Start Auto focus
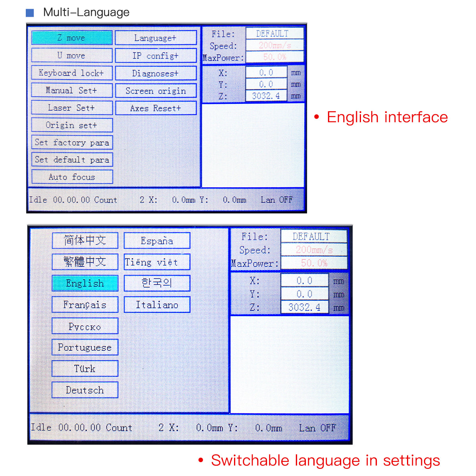 tap(72, 177)
